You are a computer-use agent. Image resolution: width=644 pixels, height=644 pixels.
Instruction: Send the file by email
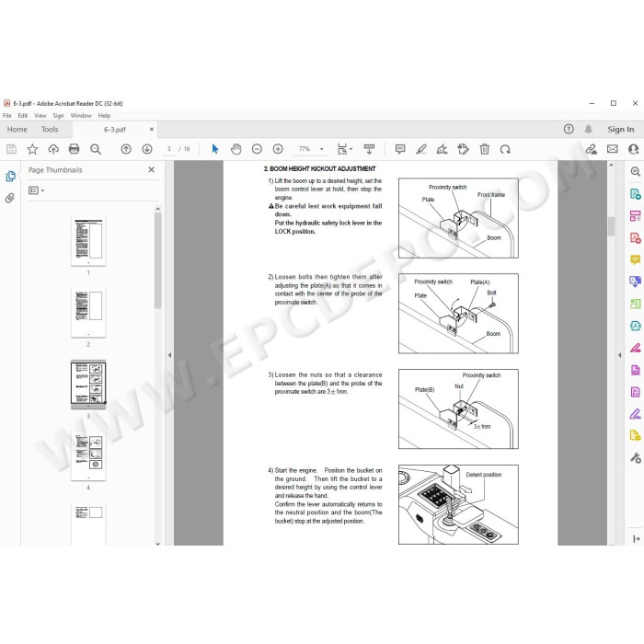point(613,149)
